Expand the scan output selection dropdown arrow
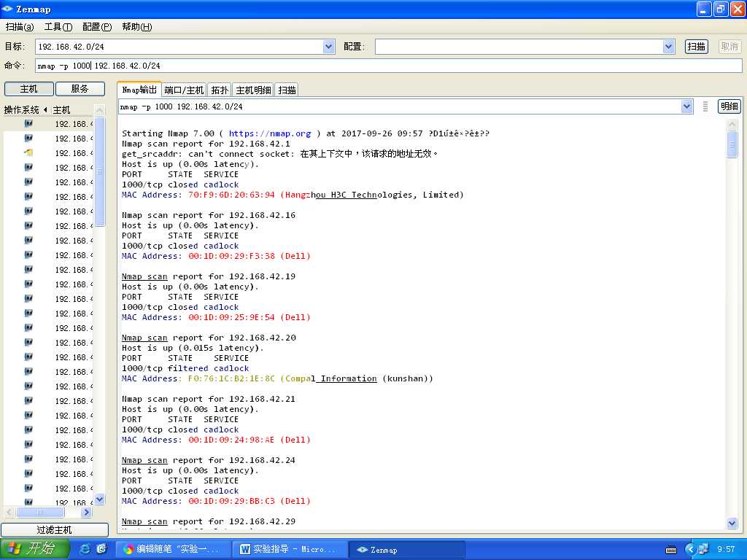 point(686,106)
